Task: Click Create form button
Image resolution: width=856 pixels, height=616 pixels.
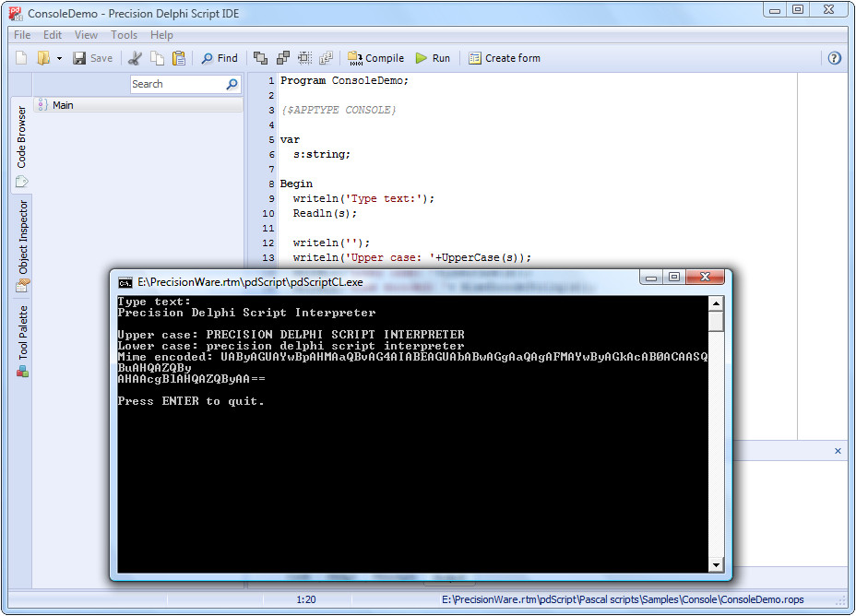Action: coord(505,58)
